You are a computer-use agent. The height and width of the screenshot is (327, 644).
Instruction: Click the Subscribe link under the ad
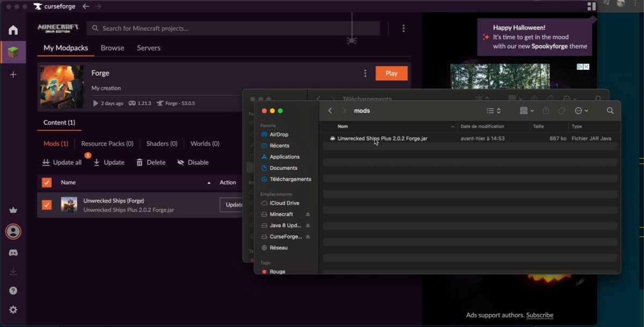(x=539, y=315)
